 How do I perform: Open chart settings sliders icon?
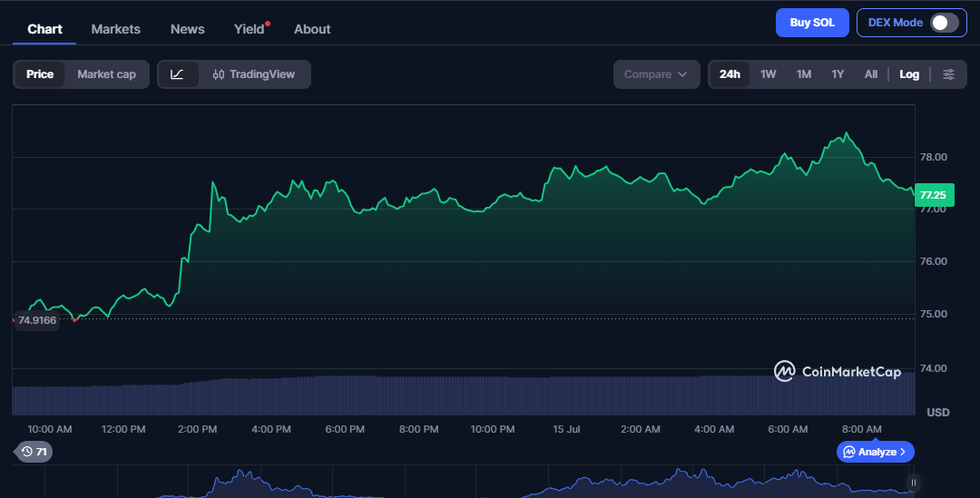(948, 74)
